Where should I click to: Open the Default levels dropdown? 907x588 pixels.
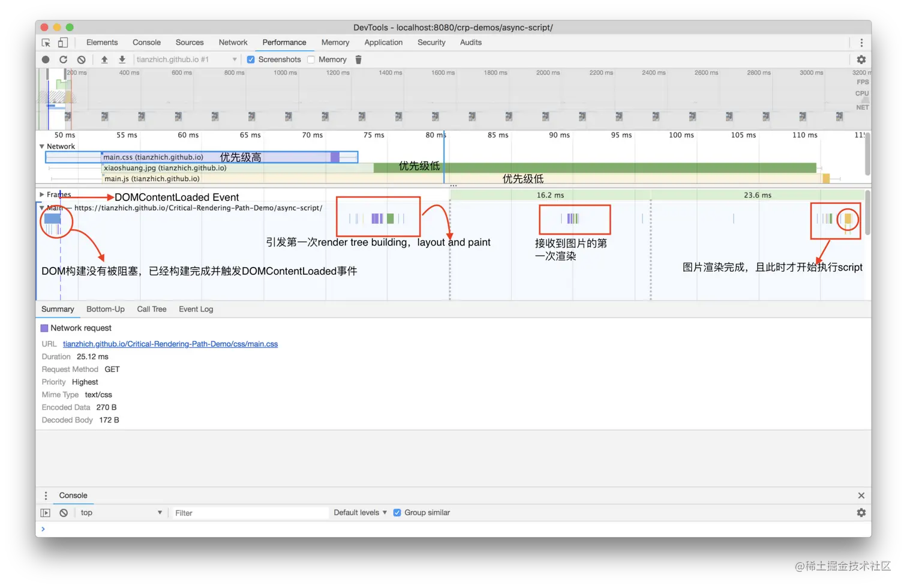point(360,512)
